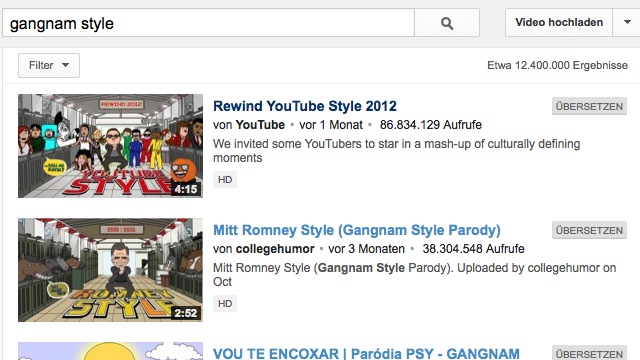Open Mitt Romney Style parody title link
The height and width of the screenshot is (360, 640).
[357, 230]
